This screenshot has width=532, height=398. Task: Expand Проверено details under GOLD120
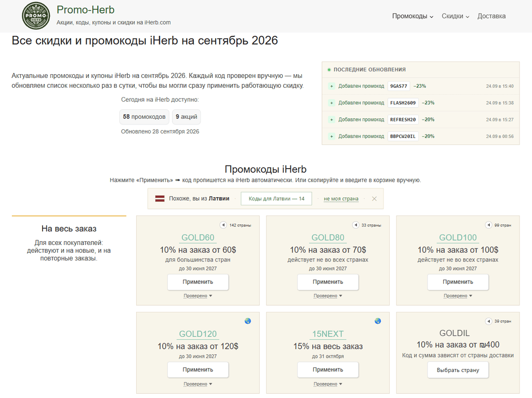tap(198, 384)
